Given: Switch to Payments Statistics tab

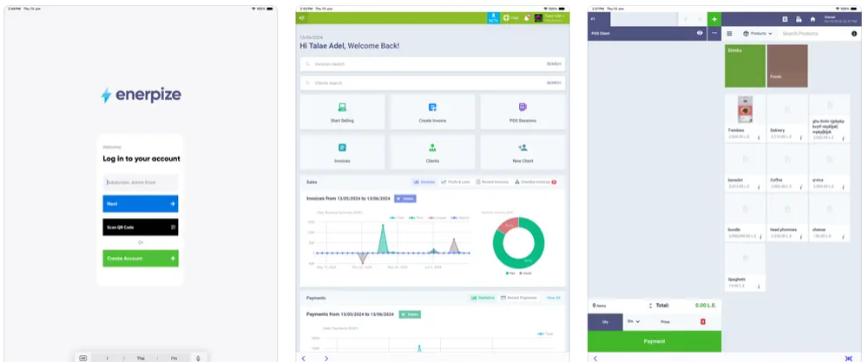Looking at the screenshot, I should (x=482, y=298).
